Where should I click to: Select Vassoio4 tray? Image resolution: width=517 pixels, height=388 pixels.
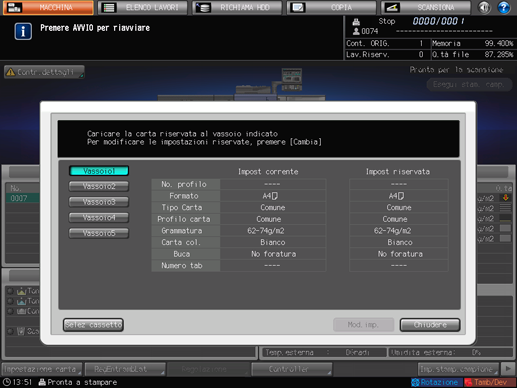click(x=99, y=218)
